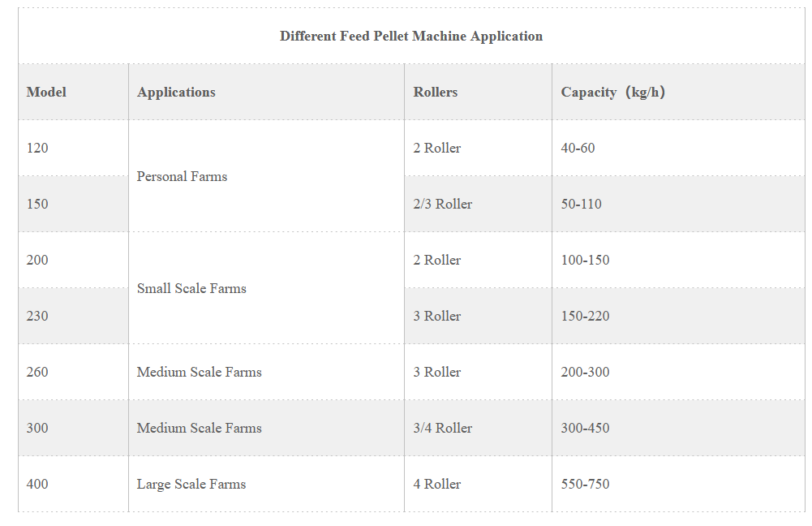This screenshot has height=526, width=812.
Task: Click the Small Scale Farms cell
Action: tap(191, 288)
